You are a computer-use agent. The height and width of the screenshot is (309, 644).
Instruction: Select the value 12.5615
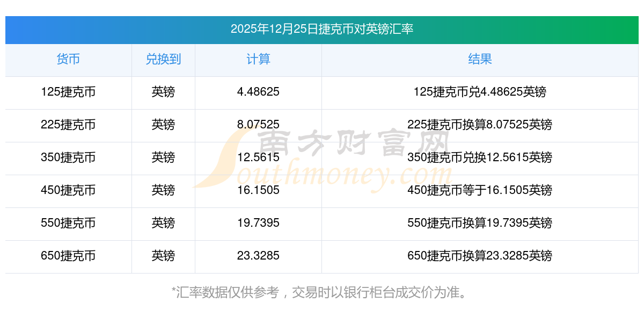coord(258,157)
